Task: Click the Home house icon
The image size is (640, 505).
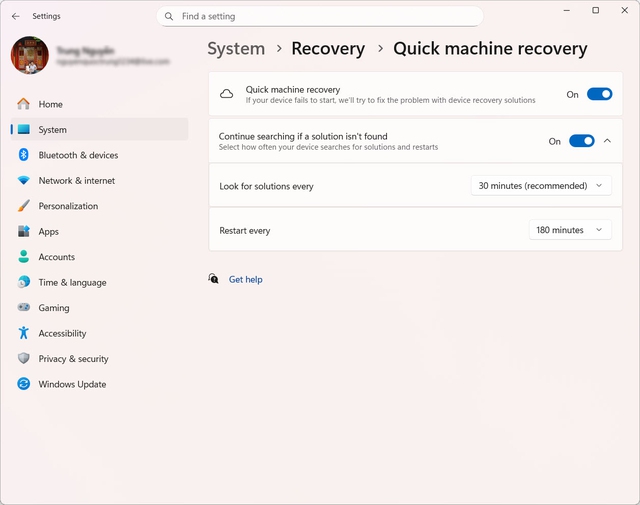Action: (x=23, y=104)
